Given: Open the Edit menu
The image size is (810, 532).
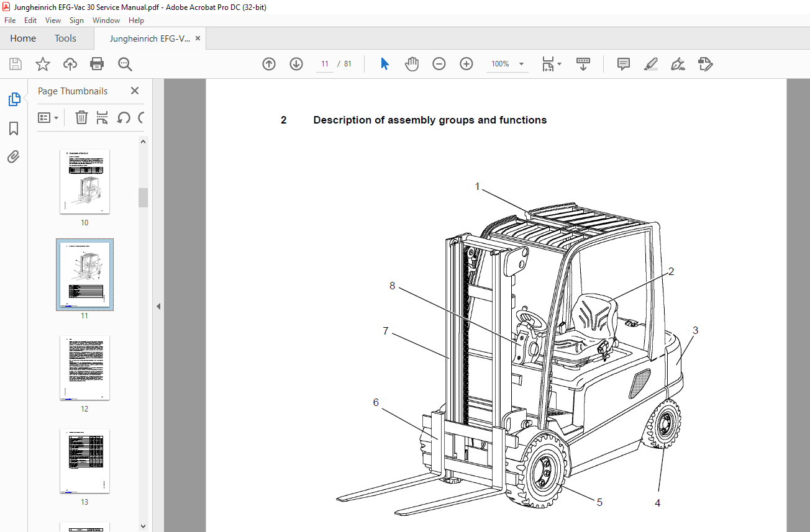Looking at the screenshot, I should click(30, 20).
